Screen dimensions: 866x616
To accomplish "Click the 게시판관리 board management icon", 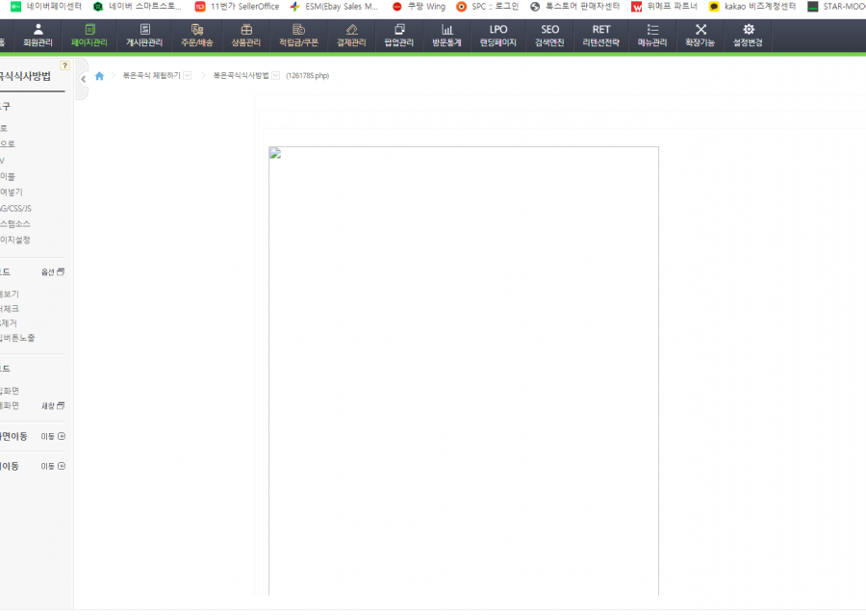I will point(144,36).
